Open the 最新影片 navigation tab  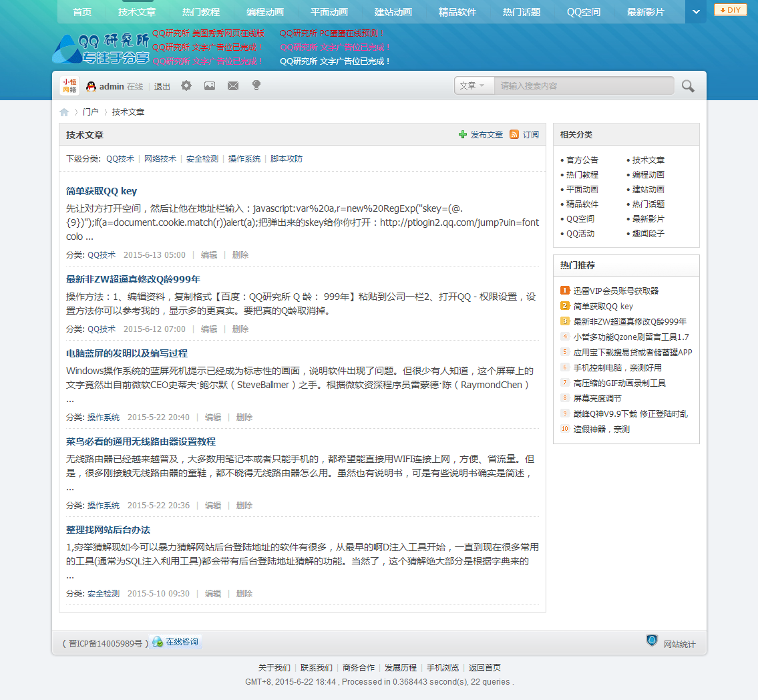(x=645, y=12)
